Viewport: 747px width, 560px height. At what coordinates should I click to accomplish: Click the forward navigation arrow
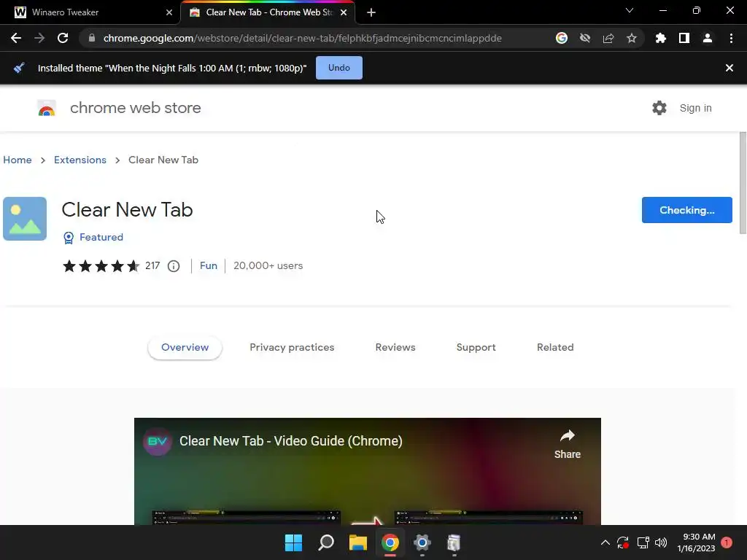pyautogui.click(x=39, y=38)
